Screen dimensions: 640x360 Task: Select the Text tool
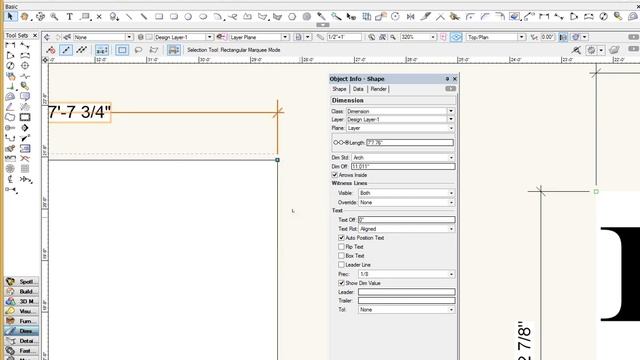(69, 16)
